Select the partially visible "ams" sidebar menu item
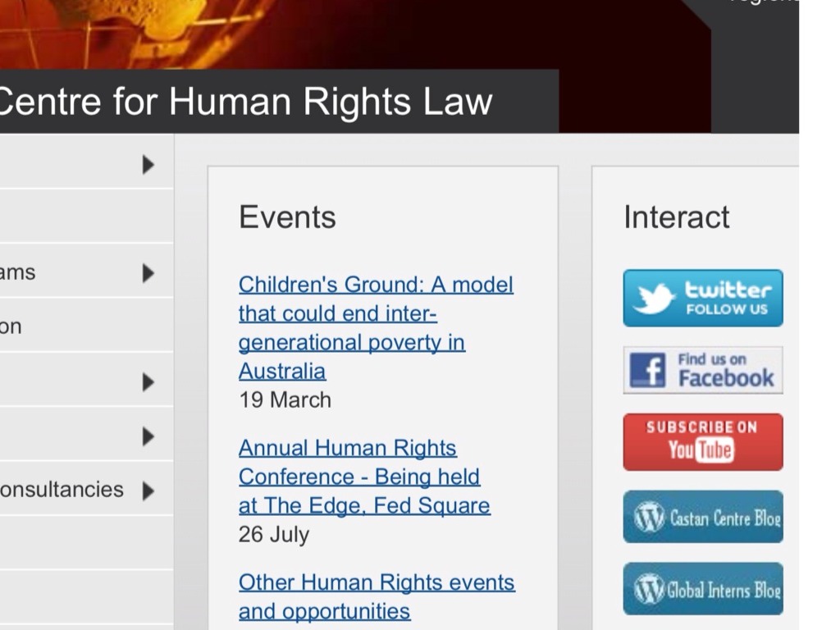 [18, 272]
